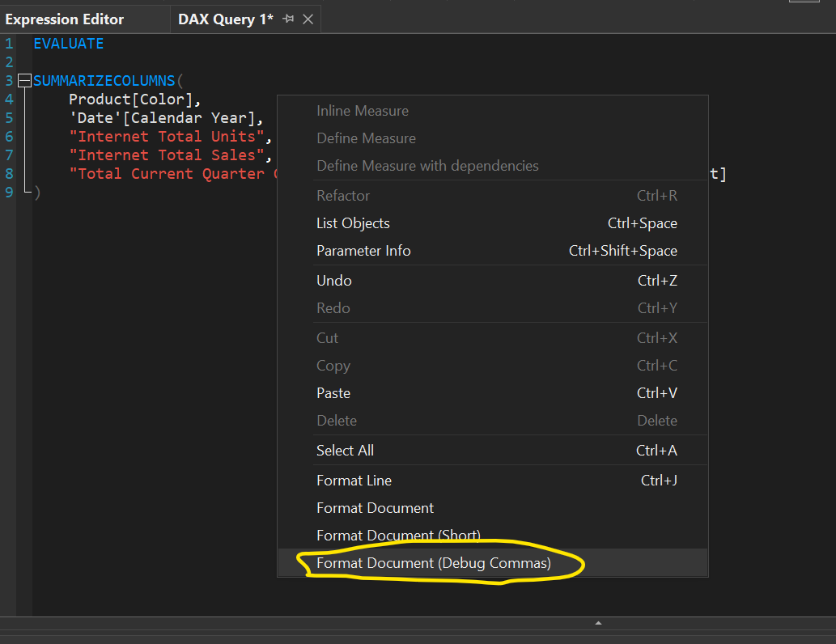Unpin the DAX Query 1 tab
Screen dimensions: 836x644
coord(289,19)
